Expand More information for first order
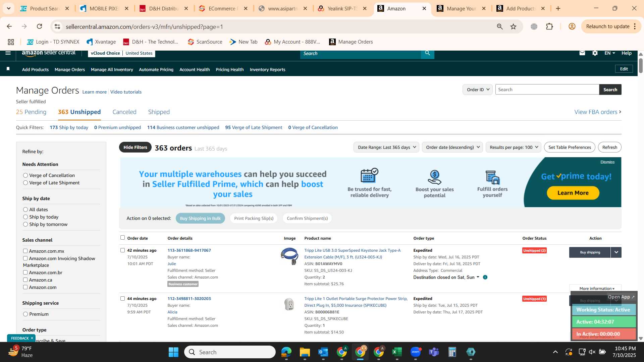 click(597, 288)
